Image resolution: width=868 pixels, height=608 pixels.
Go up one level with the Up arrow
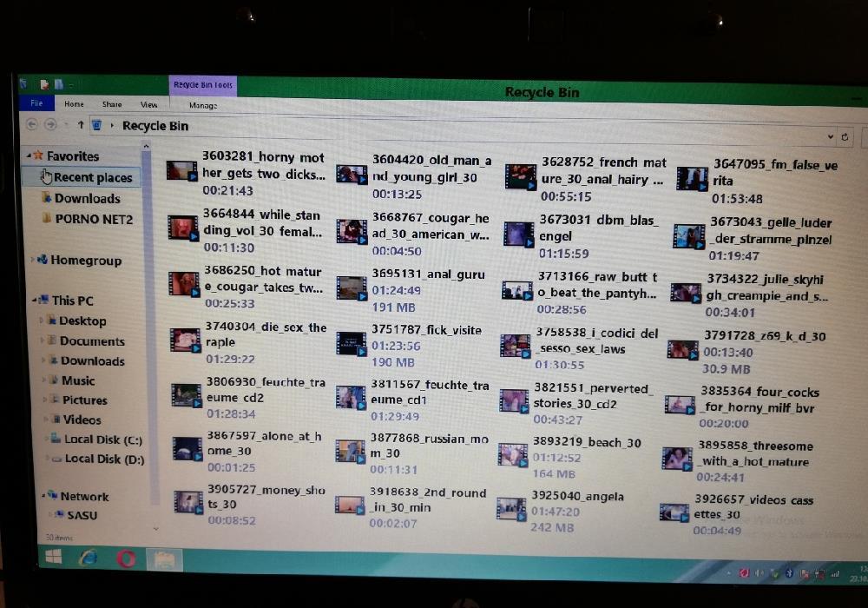pos(81,125)
